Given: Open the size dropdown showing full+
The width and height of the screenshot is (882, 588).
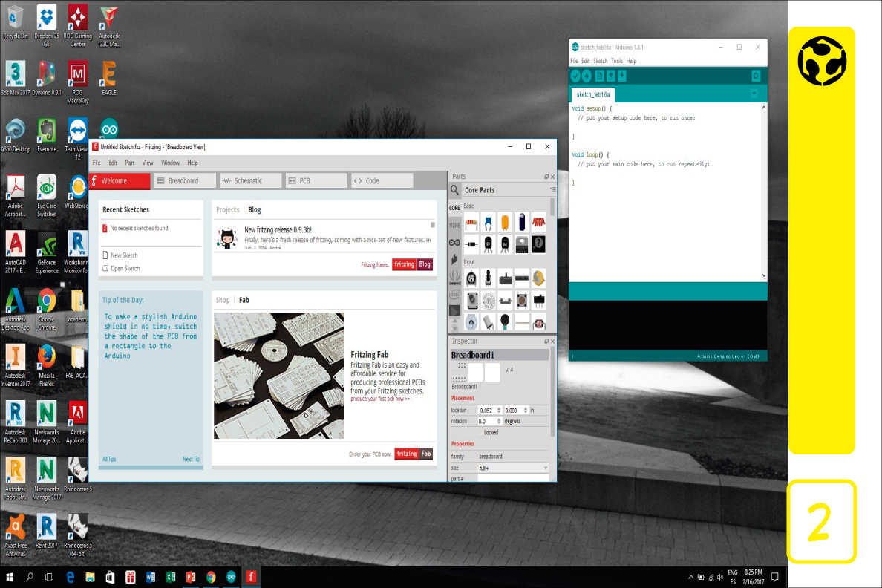Looking at the screenshot, I should coord(513,468).
